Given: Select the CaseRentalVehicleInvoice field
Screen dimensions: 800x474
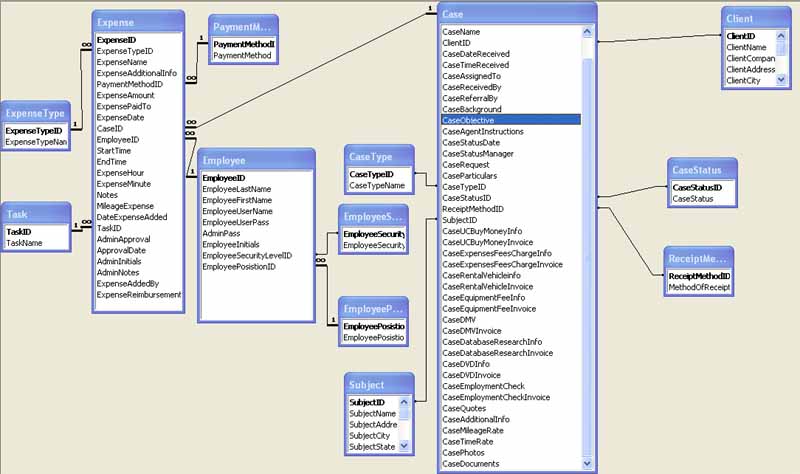Looking at the screenshot, I should tap(488, 286).
